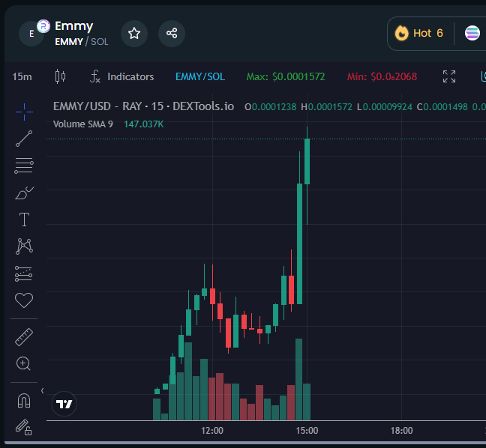Click the Volume SMA 9 indicator label
The image size is (486, 448).
(83, 124)
